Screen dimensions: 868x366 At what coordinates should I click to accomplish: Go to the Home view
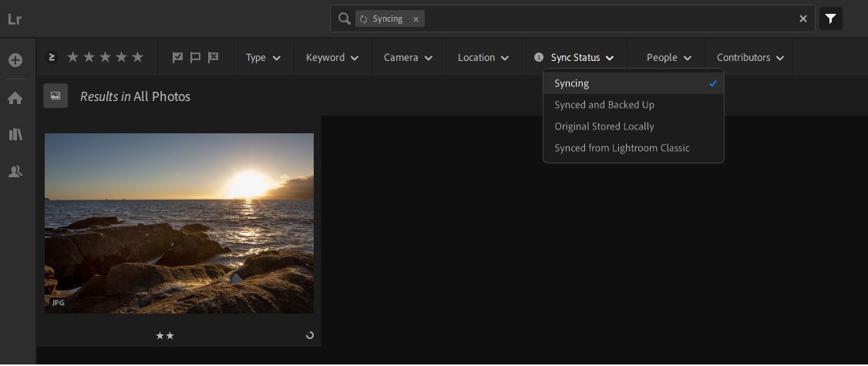(15, 98)
